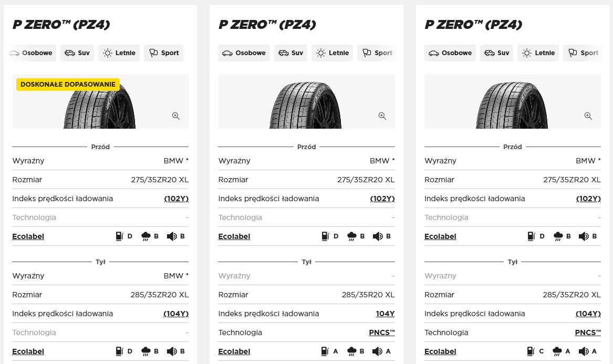Click the second card's tire thumbnail

306,105
